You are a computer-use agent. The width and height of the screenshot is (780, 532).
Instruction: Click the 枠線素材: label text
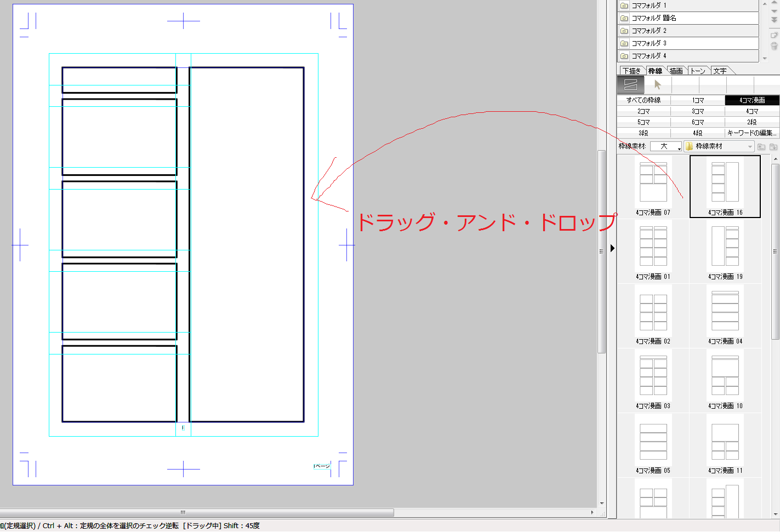pyautogui.click(x=633, y=146)
